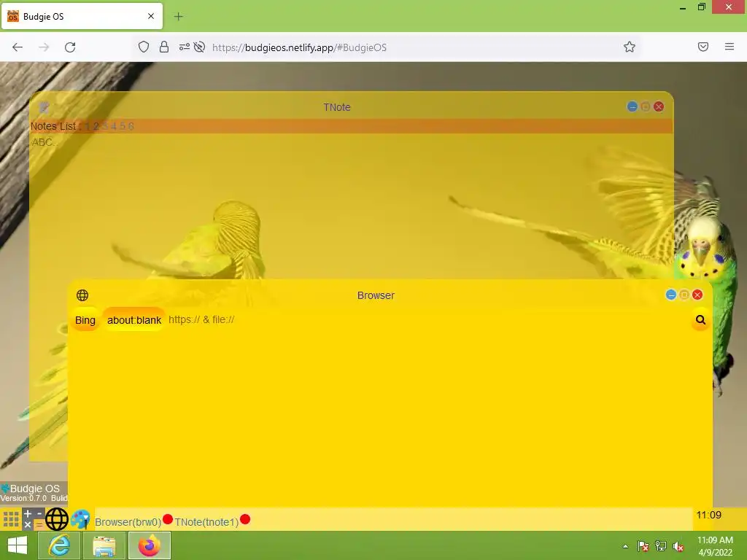
Task: Select note 1 in TNote Notes List
Action: (88, 126)
